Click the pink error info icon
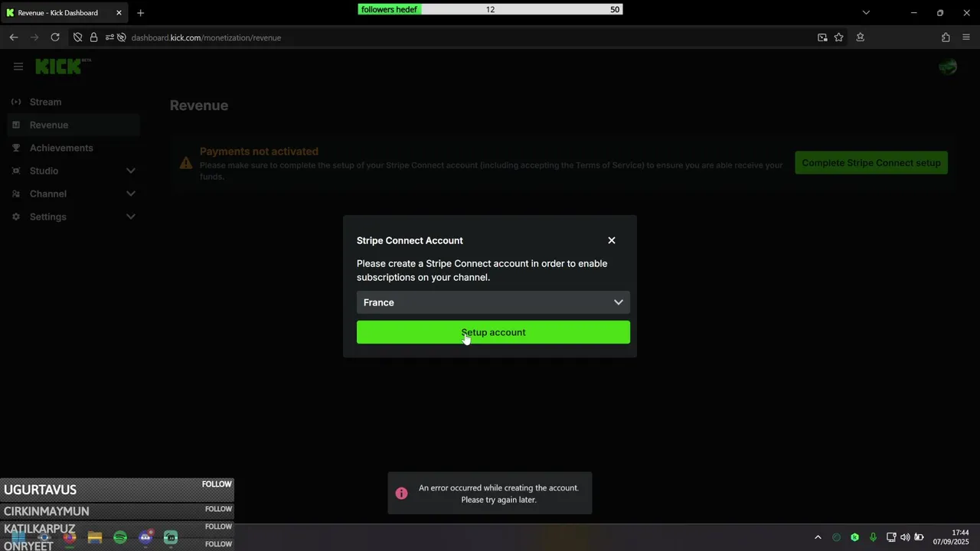 [401, 494]
